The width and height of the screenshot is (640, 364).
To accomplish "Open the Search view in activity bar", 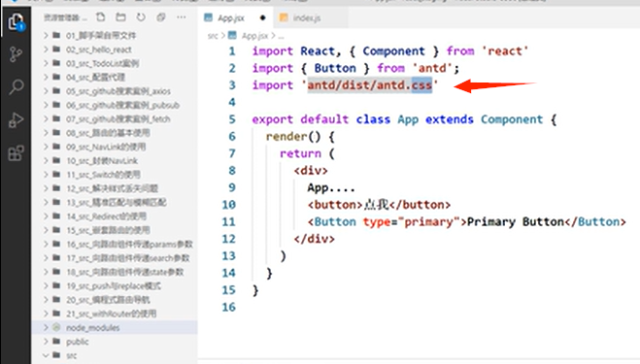I will 16,86.
